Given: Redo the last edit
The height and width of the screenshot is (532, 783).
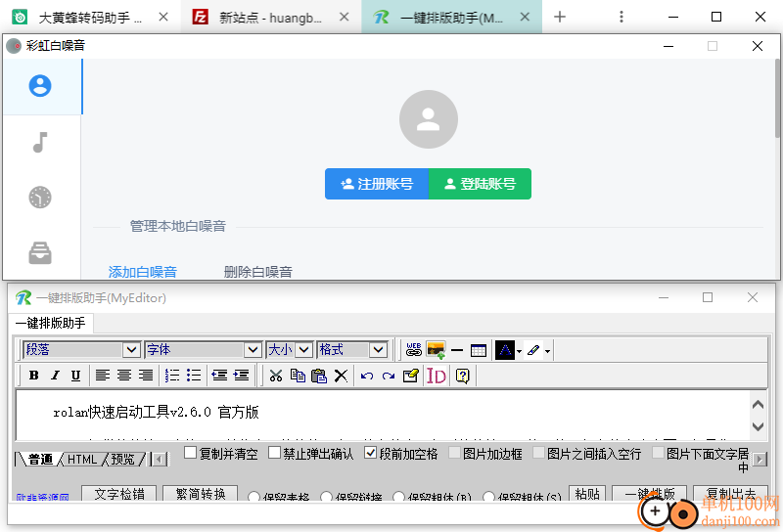Looking at the screenshot, I should coord(389,376).
